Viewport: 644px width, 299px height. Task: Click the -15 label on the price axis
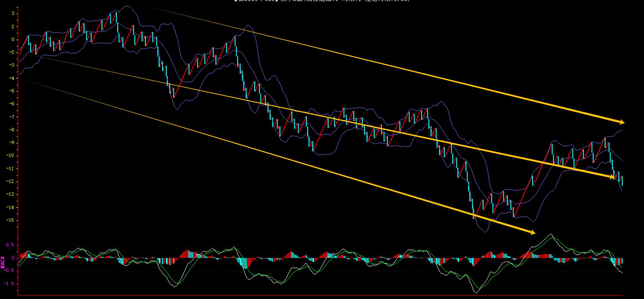pyautogui.click(x=11, y=220)
